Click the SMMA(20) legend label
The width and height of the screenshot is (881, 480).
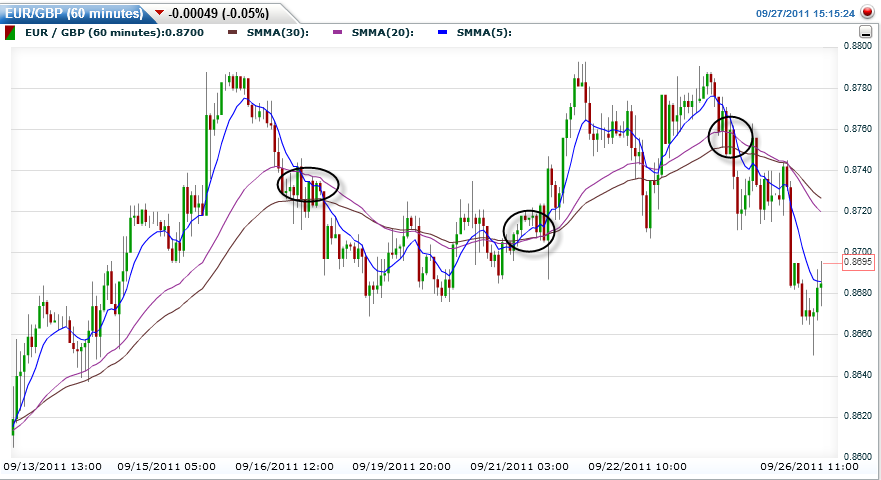point(382,33)
